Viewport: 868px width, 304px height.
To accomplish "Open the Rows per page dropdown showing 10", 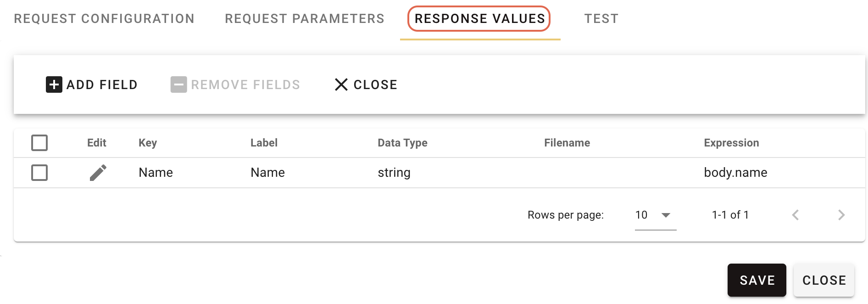I will pyautogui.click(x=654, y=214).
